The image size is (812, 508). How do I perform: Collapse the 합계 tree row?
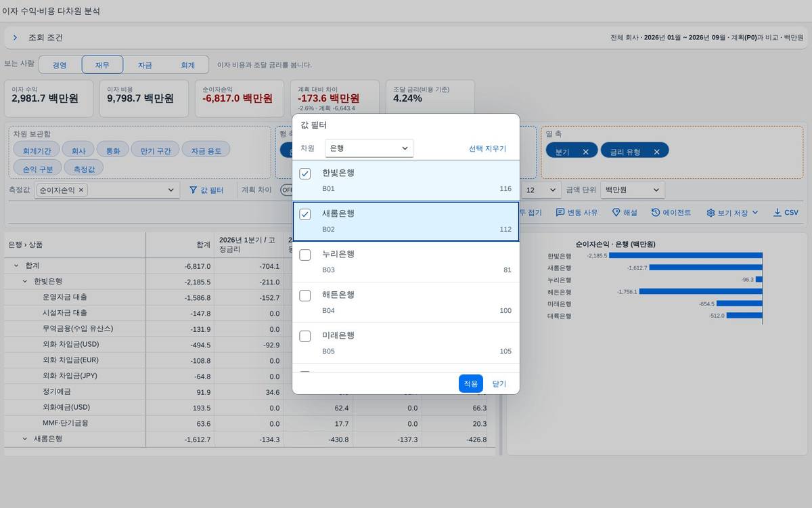coord(16,266)
